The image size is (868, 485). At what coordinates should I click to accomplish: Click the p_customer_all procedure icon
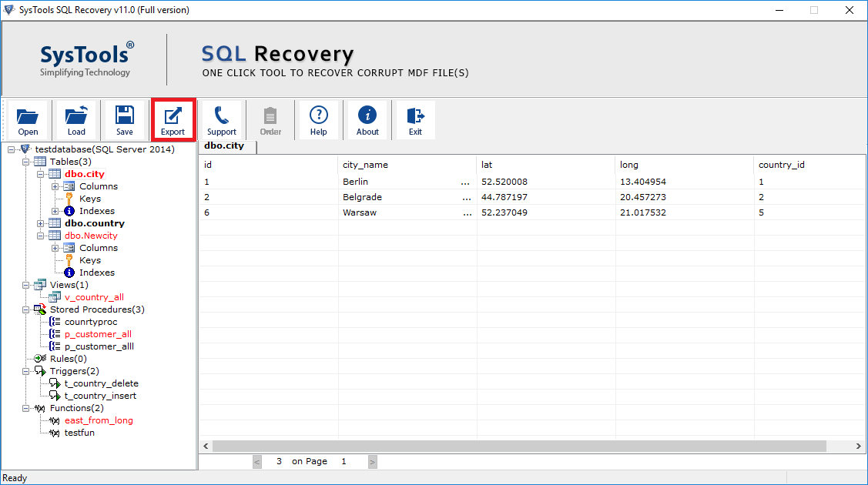coord(55,334)
